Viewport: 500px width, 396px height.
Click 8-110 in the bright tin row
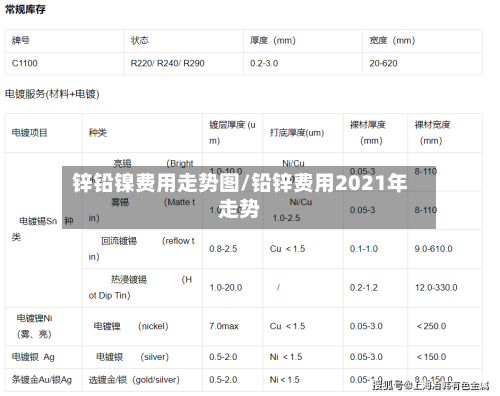click(x=426, y=171)
